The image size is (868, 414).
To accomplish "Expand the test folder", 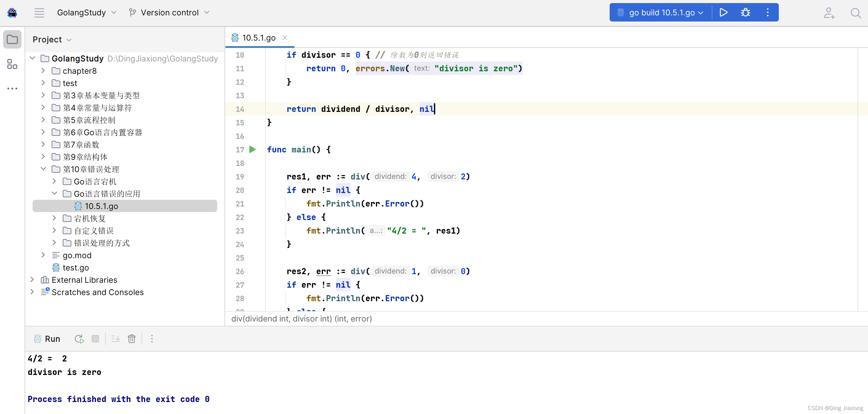I will tap(43, 83).
